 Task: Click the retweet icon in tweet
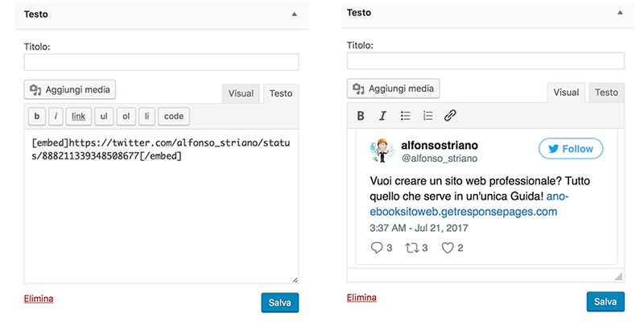(x=411, y=248)
